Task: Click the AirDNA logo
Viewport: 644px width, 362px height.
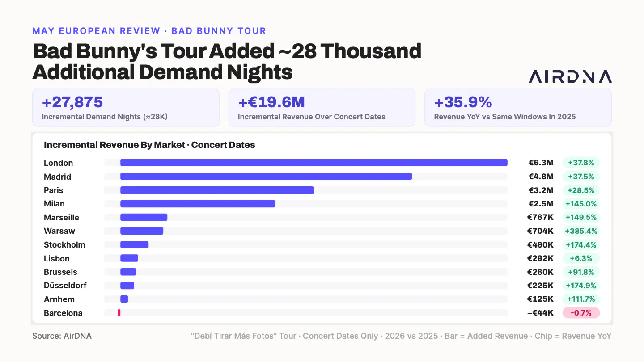Action: tap(570, 77)
